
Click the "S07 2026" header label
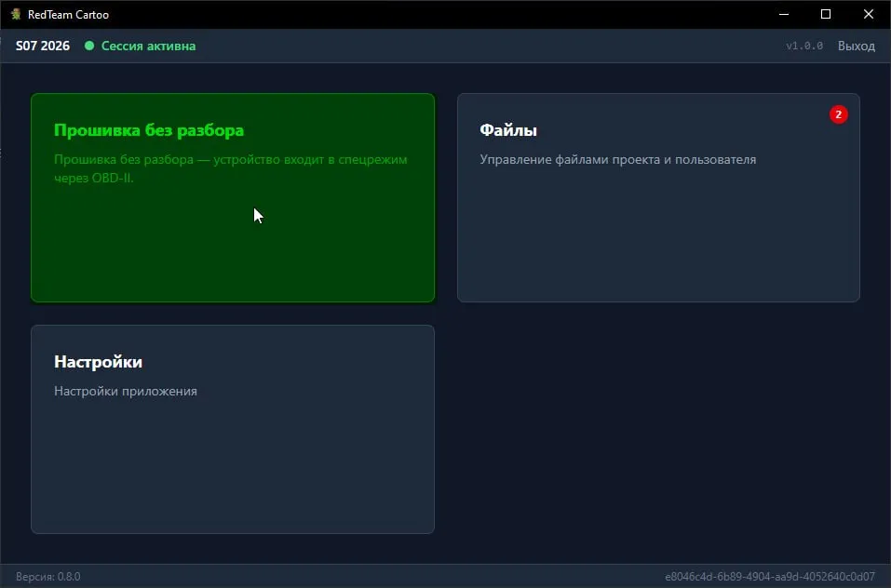pyautogui.click(x=43, y=46)
